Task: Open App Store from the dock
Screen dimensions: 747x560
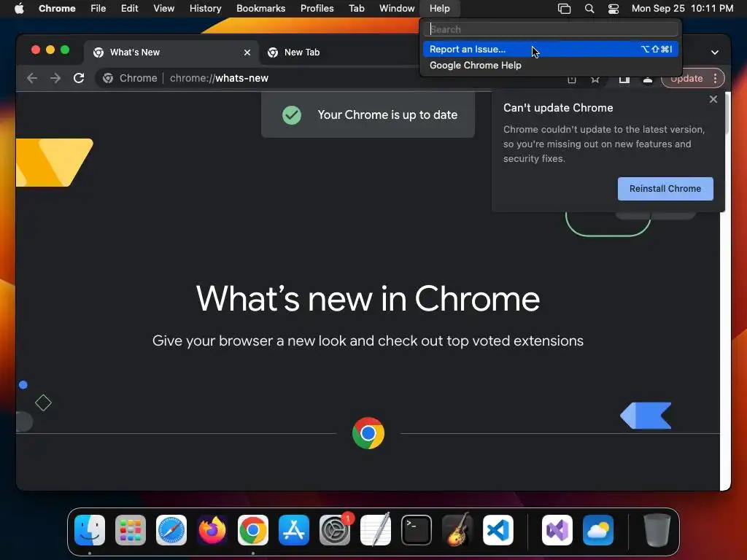Action: 294,530
